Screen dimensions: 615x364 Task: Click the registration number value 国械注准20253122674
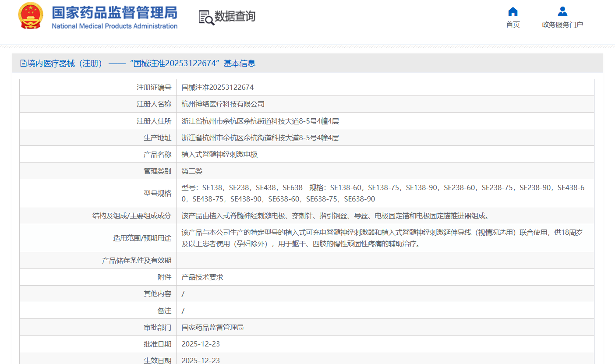tap(218, 88)
